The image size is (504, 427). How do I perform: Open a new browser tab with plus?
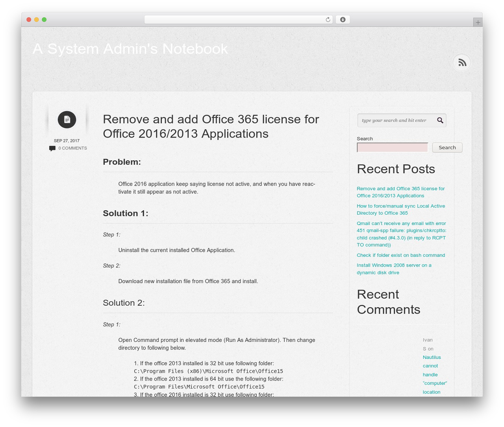pos(478,22)
